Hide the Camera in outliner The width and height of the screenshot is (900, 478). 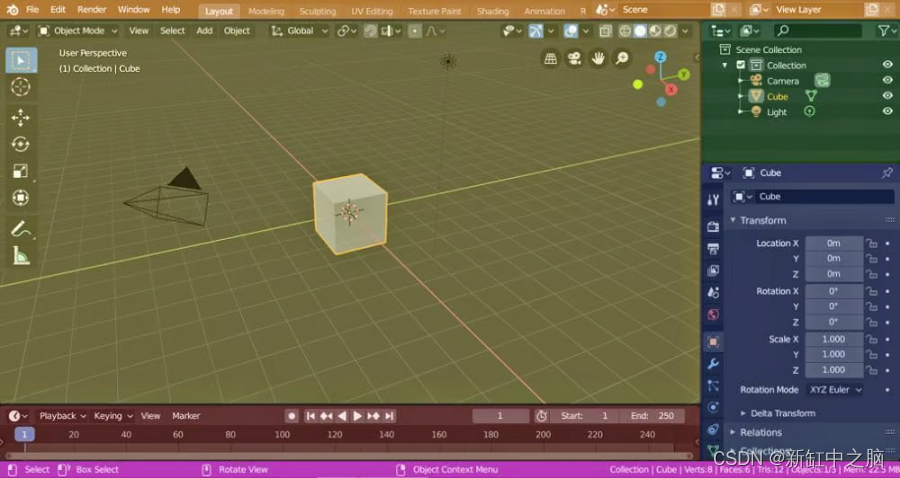click(x=887, y=80)
